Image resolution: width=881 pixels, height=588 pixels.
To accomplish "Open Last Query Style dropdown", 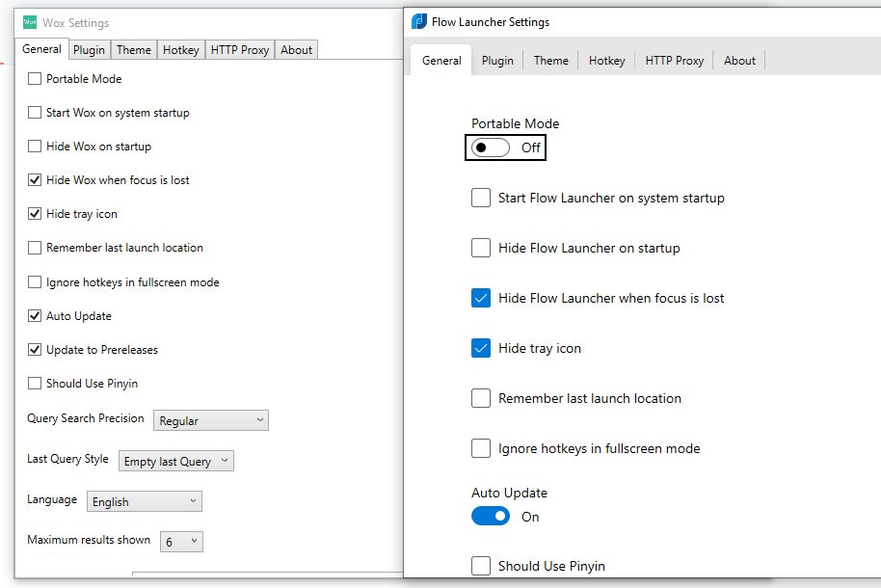I will coord(175,461).
